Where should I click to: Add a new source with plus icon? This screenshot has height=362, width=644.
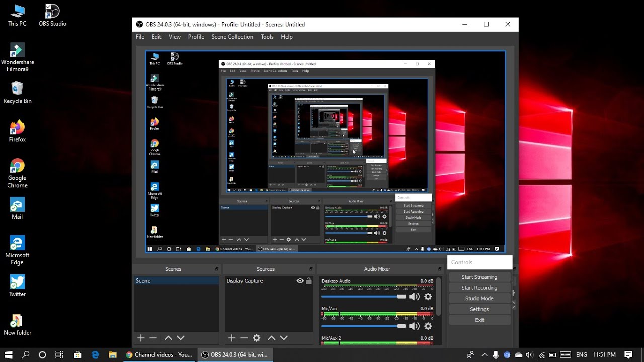pos(231,338)
